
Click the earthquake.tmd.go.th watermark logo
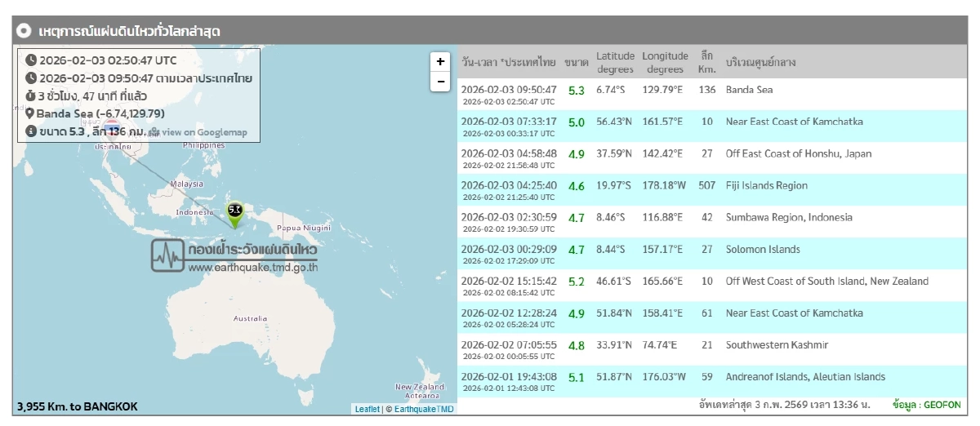click(x=235, y=255)
